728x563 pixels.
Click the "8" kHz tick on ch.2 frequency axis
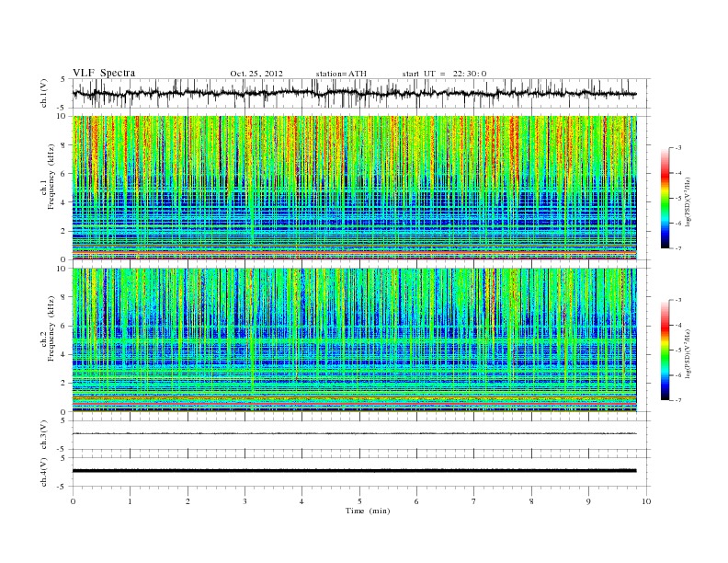coord(64,297)
